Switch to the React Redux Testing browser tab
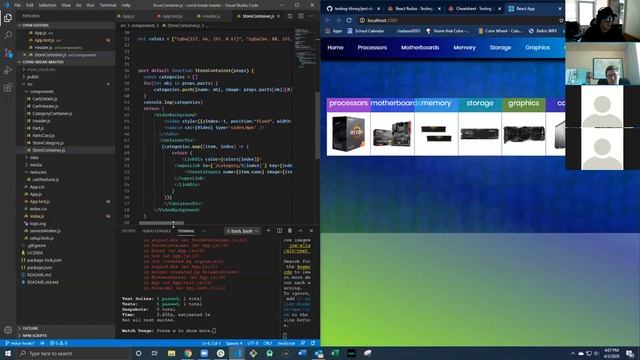Screen dimensions: 640x360 click(x=414, y=9)
